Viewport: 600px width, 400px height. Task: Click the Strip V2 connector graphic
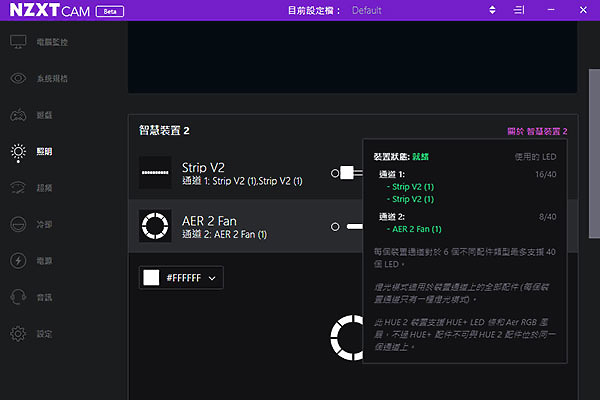(352, 173)
